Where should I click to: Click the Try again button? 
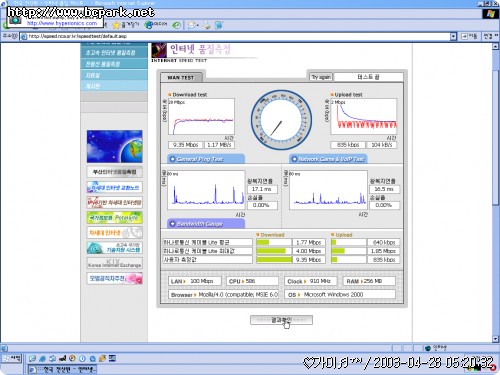pyautogui.click(x=321, y=77)
